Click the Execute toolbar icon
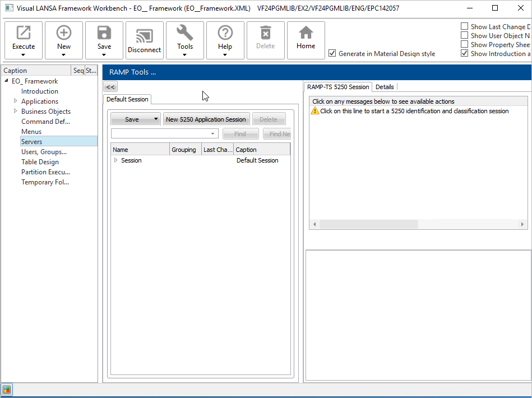Image resolution: width=532 pixels, height=398 pixels. click(24, 33)
